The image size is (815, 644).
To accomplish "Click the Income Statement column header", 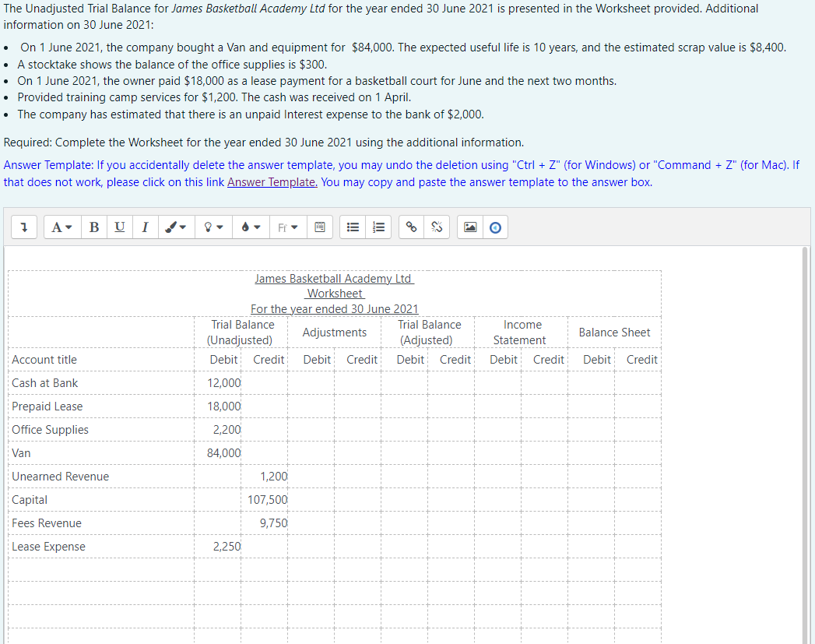I will pos(522,333).
